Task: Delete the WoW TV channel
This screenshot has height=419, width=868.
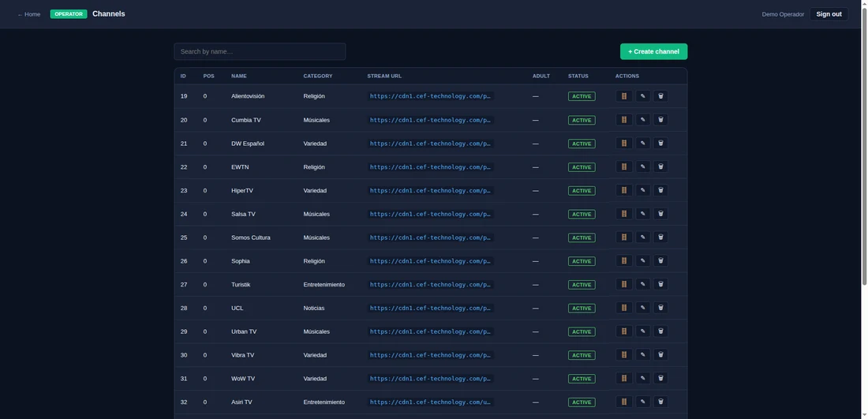Action: 660,378
